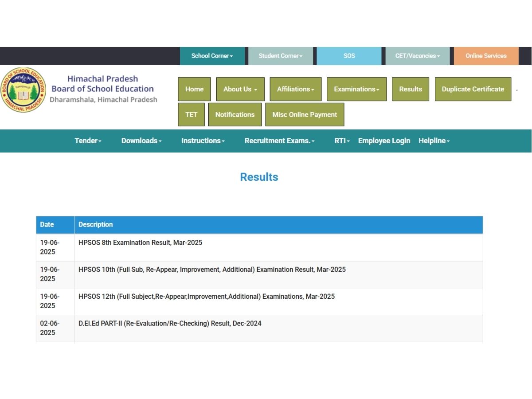Select the SOS tab
The image size is (532, 399).
pyautogui.click(x=349, y=56)
